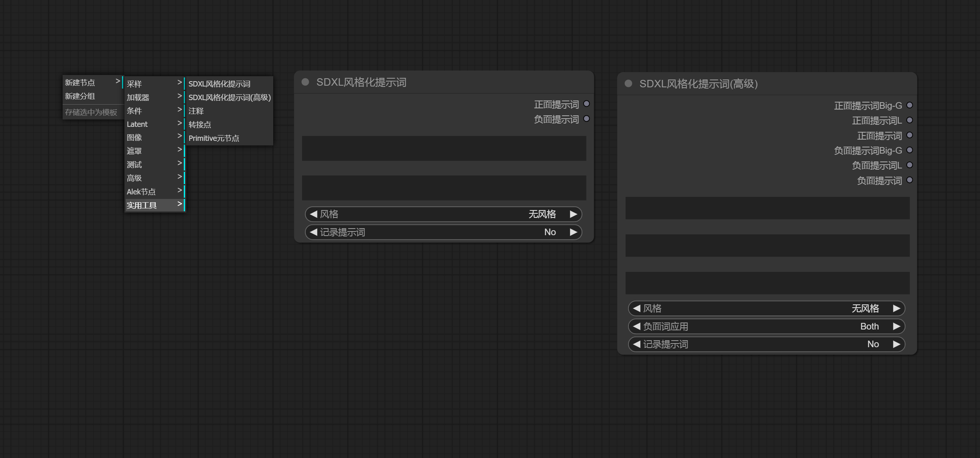Viewport: 980px width, 458px height.
Task: Click the 正面提示词 output slot dot
Action: pos(586,104)
